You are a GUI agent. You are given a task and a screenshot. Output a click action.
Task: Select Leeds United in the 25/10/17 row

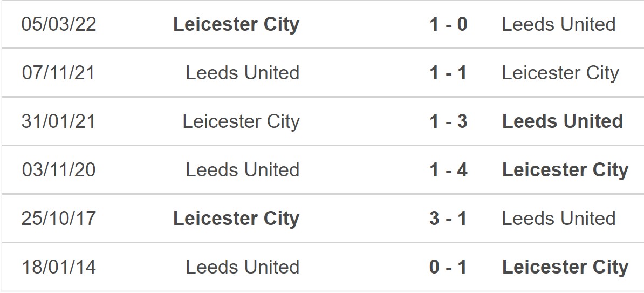pyautogui.click(x=559, y=219)
